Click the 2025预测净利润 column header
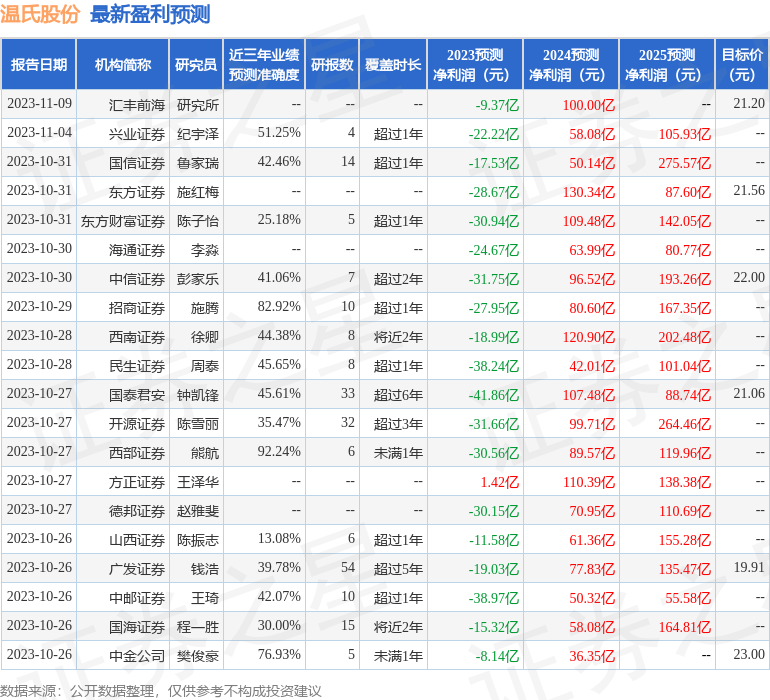 [667, 64]
